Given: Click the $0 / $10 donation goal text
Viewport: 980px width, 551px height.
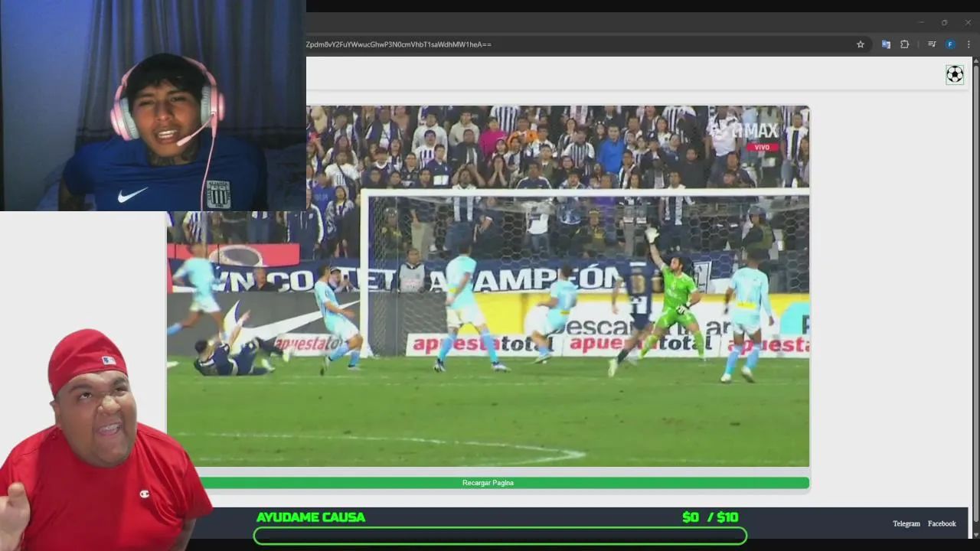Looking at the screenshot, I should (x=710, y=517).
